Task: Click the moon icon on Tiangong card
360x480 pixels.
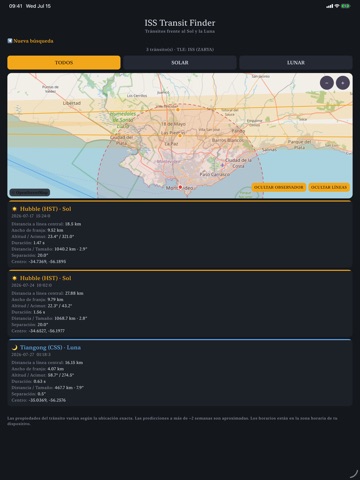Action: [14, 347]
